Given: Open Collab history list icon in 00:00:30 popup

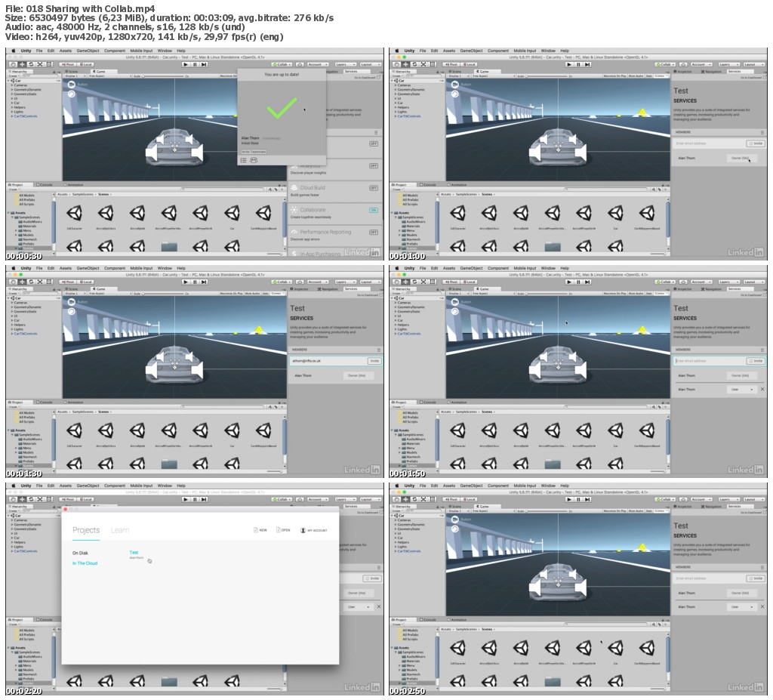Looking at the screenshot, I should (x=243, y=160).
